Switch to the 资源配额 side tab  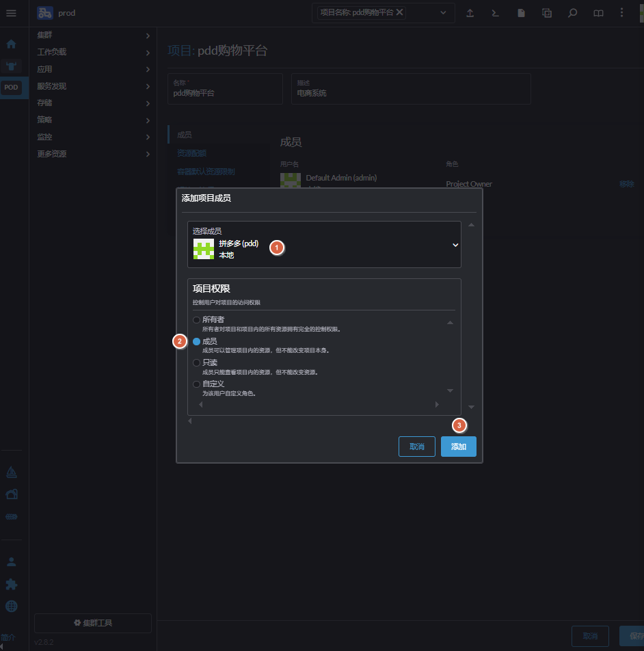(x=191, y=153)
